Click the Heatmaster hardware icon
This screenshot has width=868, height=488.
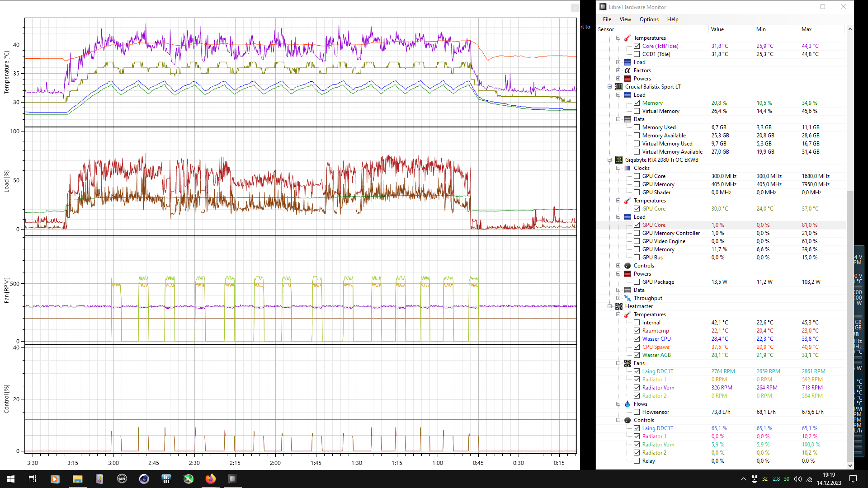pos(619,306)
